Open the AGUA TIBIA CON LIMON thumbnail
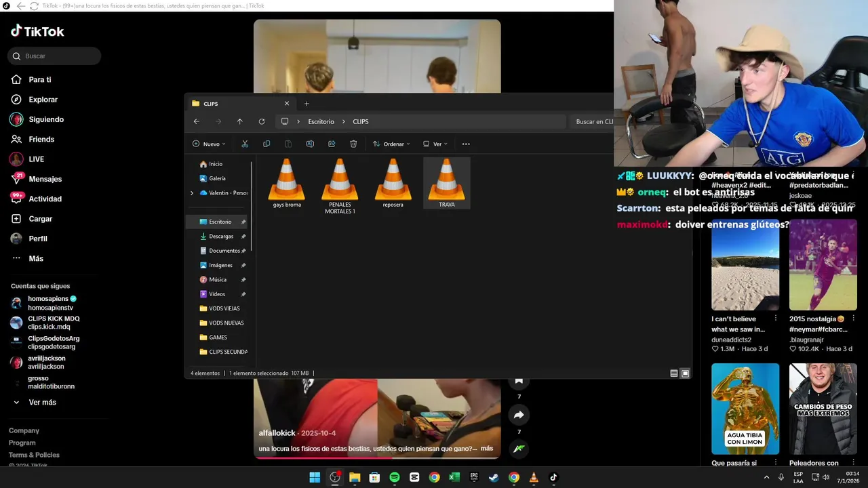868x488 pixels. coord(745,409)
